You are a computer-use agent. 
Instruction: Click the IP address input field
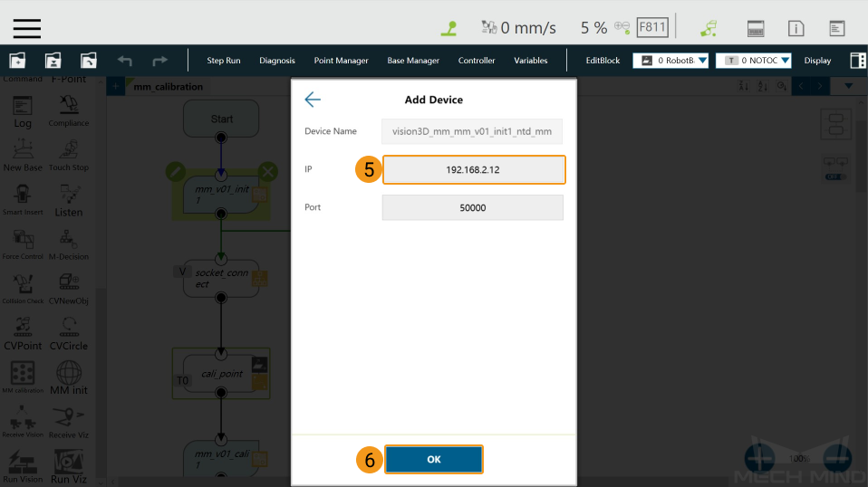[x=474, y=169]
